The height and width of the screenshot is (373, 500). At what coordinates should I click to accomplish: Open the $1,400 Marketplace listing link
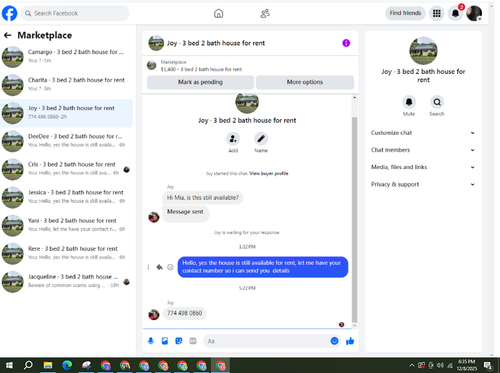[201, 69]
